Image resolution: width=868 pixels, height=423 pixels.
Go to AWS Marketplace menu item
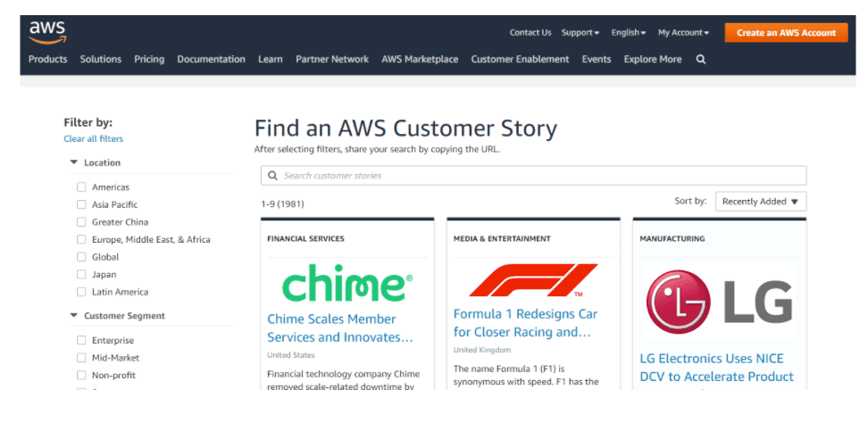click(x=420, y=59)
